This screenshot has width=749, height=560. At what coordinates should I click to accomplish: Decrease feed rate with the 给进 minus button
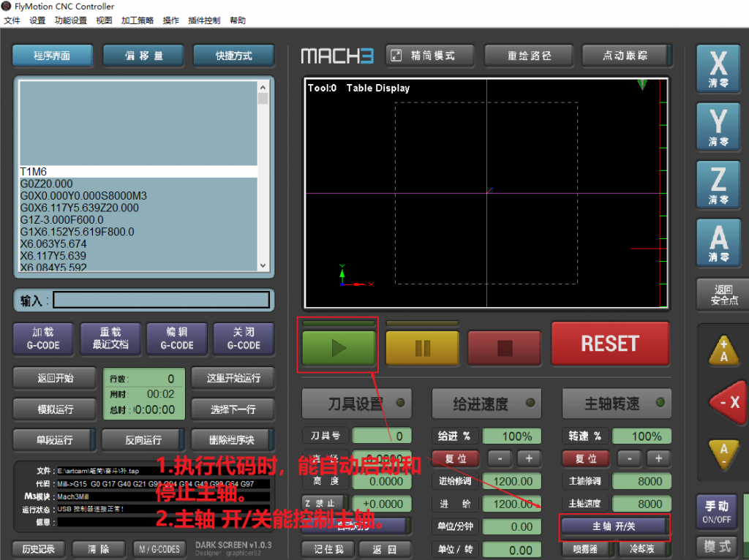click(x=500, y=459)
